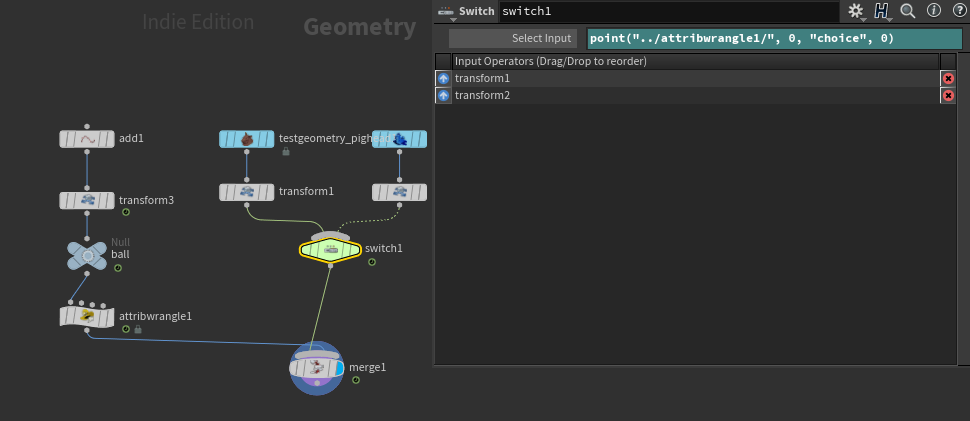
Task: Click the testgeometry_pighead node label
Action: tap(335, 138)
